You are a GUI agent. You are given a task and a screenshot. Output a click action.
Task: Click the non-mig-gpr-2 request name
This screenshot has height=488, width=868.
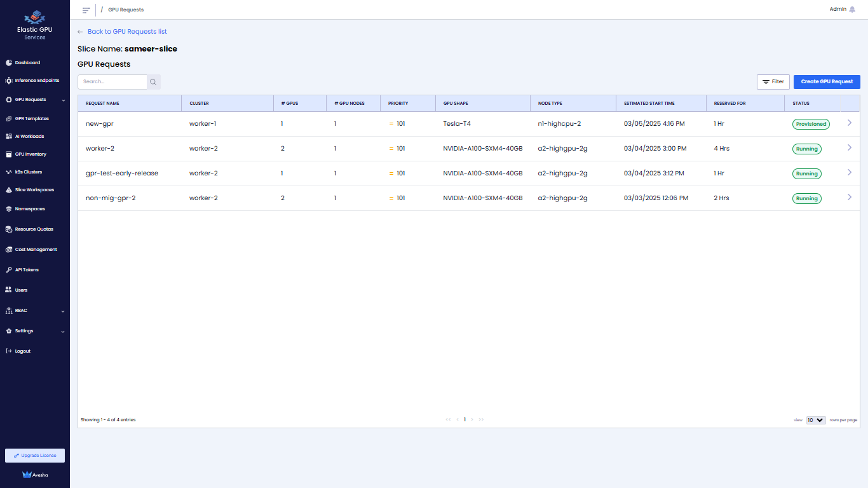[x=111, y=198]
